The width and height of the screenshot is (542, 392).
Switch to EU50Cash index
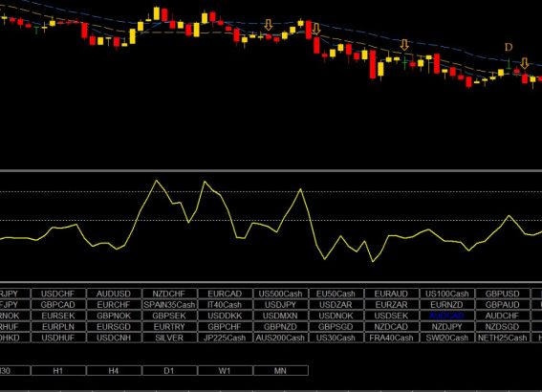[x=336, y=294]
